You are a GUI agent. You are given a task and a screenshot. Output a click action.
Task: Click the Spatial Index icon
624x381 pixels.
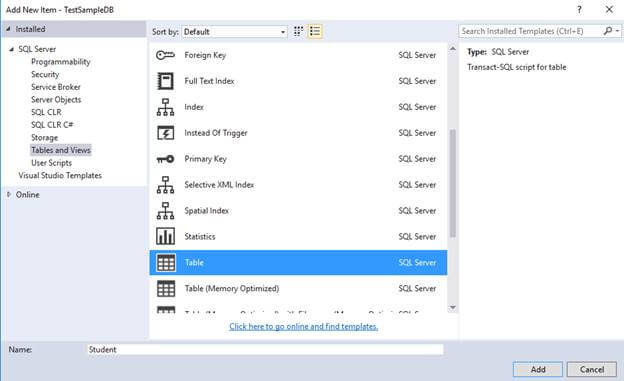point(165,211)
